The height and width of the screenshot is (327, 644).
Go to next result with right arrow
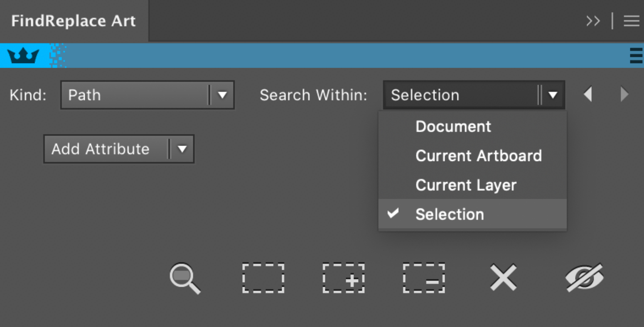click(x=624, y=94)
